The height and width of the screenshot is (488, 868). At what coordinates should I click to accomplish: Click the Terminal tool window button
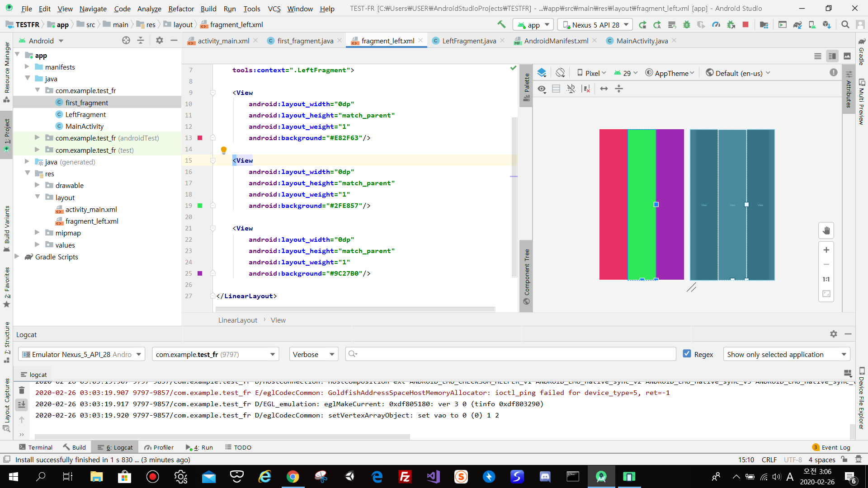pyautogui.click(x=36, y=447)
